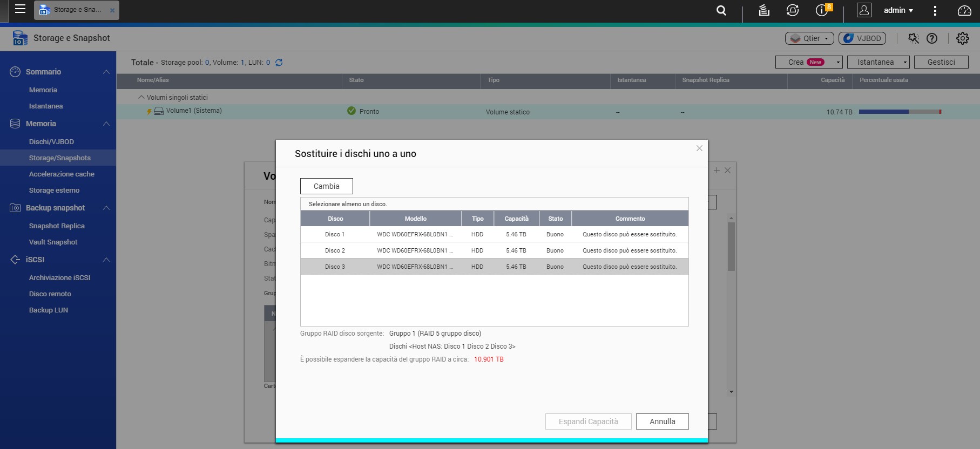Open the admin user dropdown

click(898, 10)
